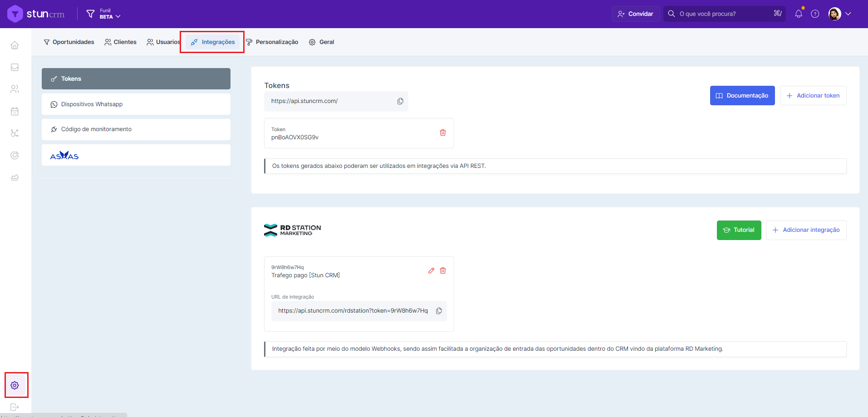
Task: Open settings gear in left sidebar
Action: [x=15, y=385]
